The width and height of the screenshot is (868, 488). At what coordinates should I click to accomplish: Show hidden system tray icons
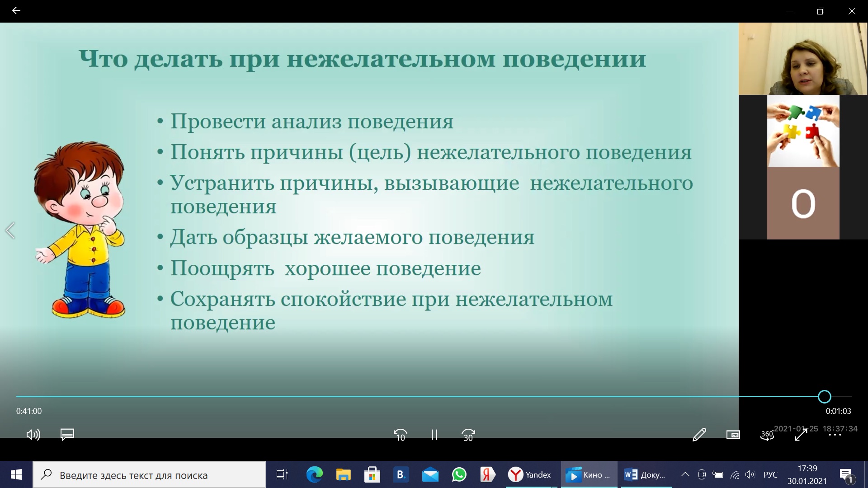click(685, 474)
